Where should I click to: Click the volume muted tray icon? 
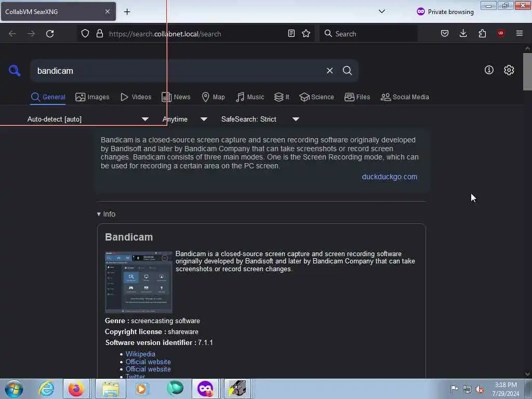480,389
